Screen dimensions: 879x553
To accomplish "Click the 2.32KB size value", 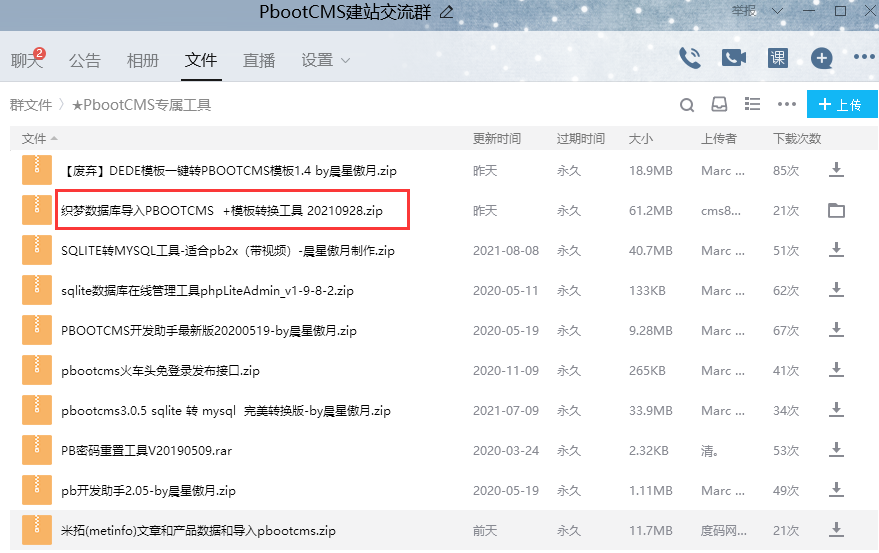I will pyautogui.click(x=649, y=451).
